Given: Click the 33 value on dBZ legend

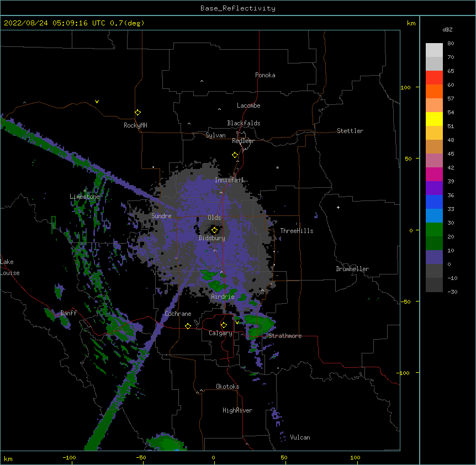Looking at the screenshot, I should click(451, 209).
